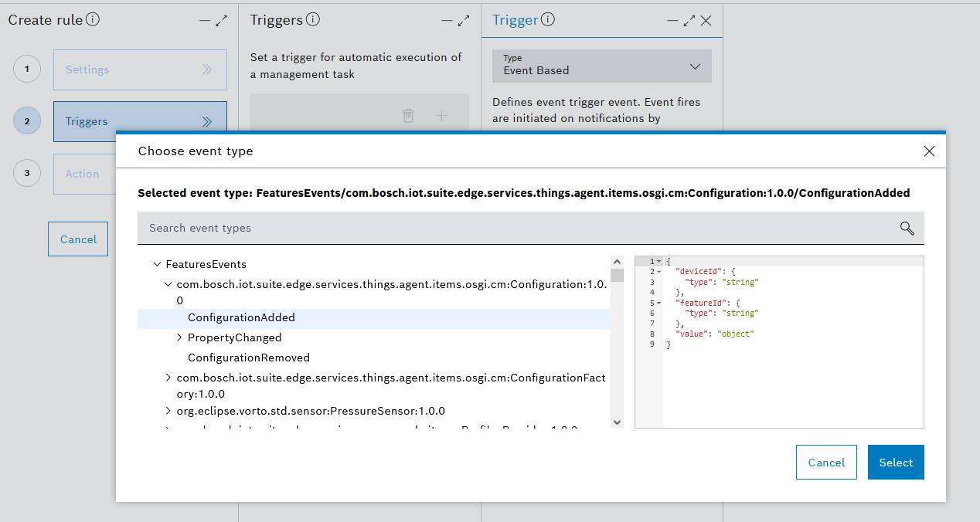The image size is (980, 522).
Task: Go to the Settings step
Action: pos(140,69)
